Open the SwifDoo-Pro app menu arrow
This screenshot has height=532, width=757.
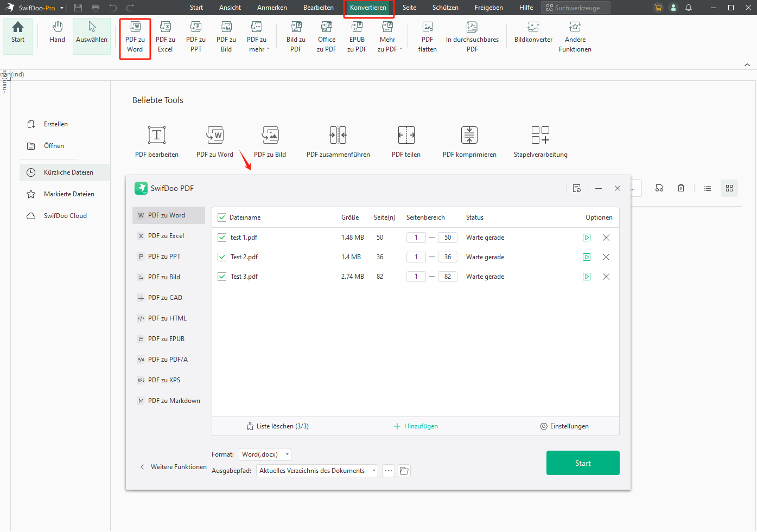pos(62,8)
